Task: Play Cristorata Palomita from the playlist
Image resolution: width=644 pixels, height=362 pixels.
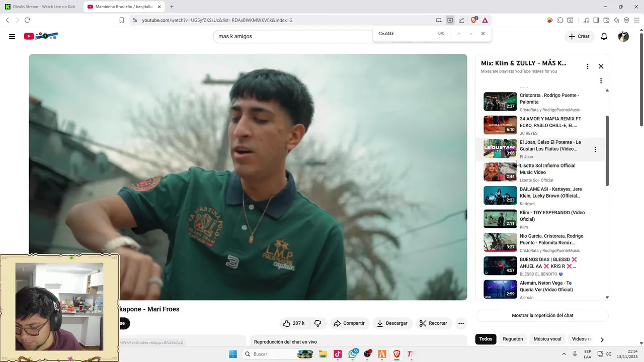Action: 541,102
